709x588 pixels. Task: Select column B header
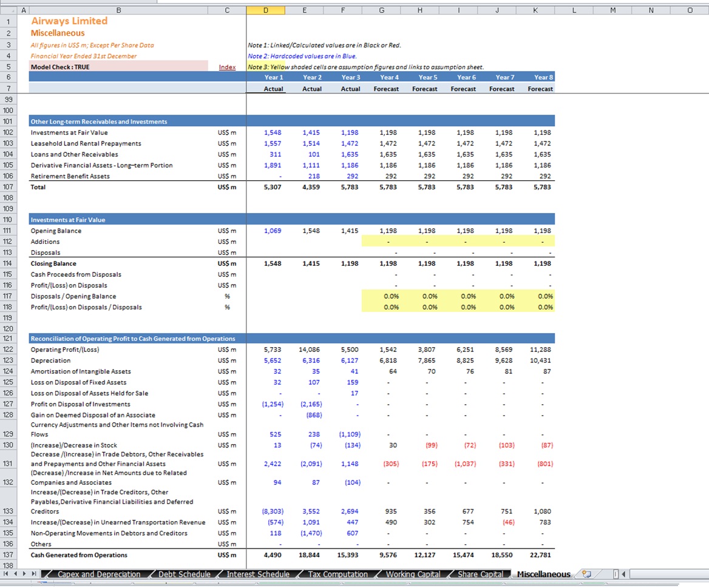point(118,10)
